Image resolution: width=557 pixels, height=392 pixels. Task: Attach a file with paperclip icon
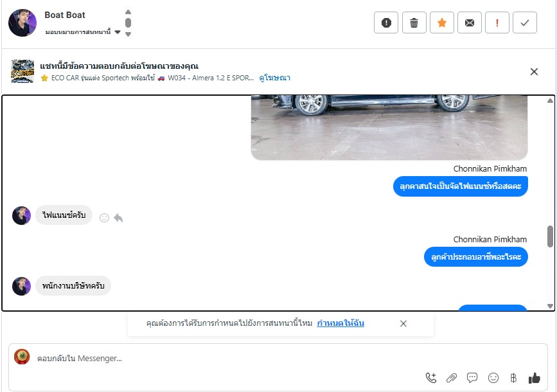pos(452,378)
